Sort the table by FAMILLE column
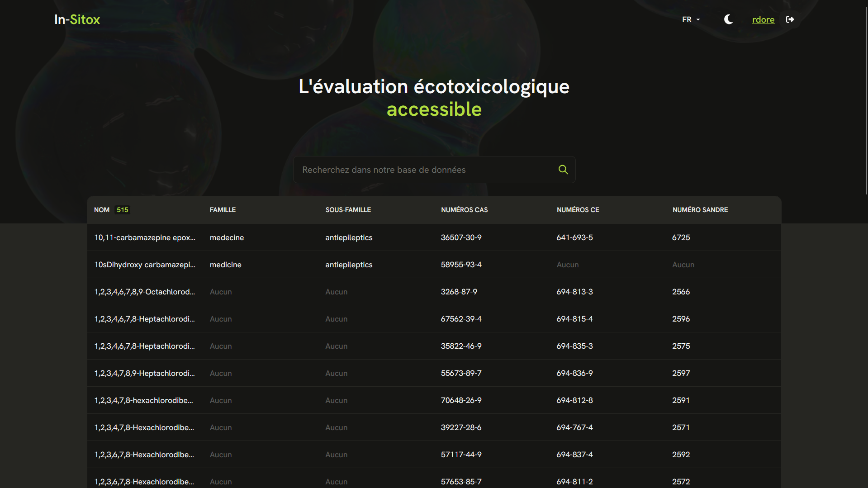Screen dimensions: 868x488 [x=223, y=209]
